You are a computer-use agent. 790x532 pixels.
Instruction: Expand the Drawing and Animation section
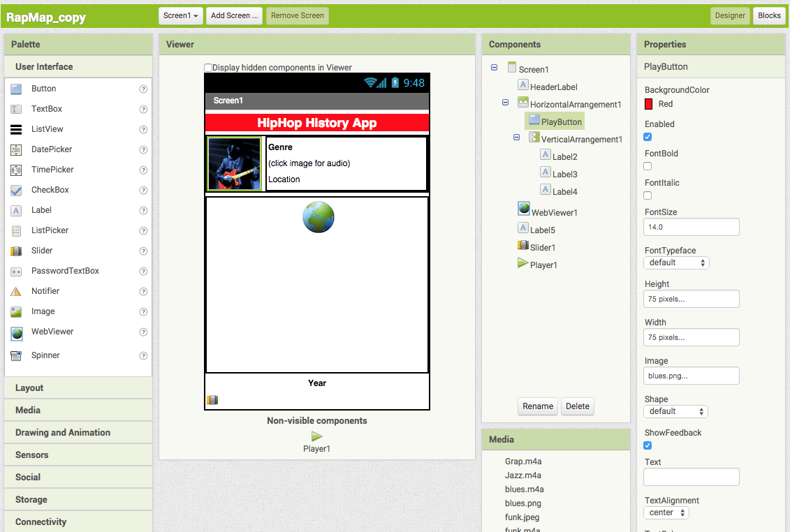click(x=78, y=432)
